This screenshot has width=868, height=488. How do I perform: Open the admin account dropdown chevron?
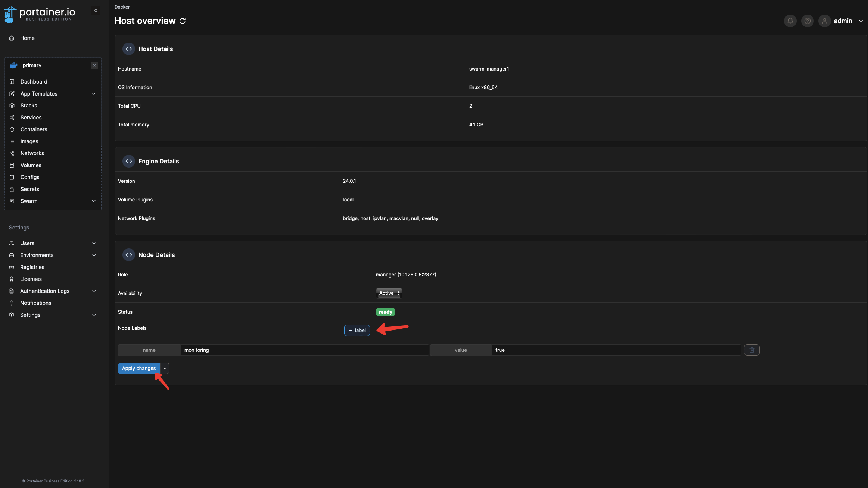coord(861,21)
